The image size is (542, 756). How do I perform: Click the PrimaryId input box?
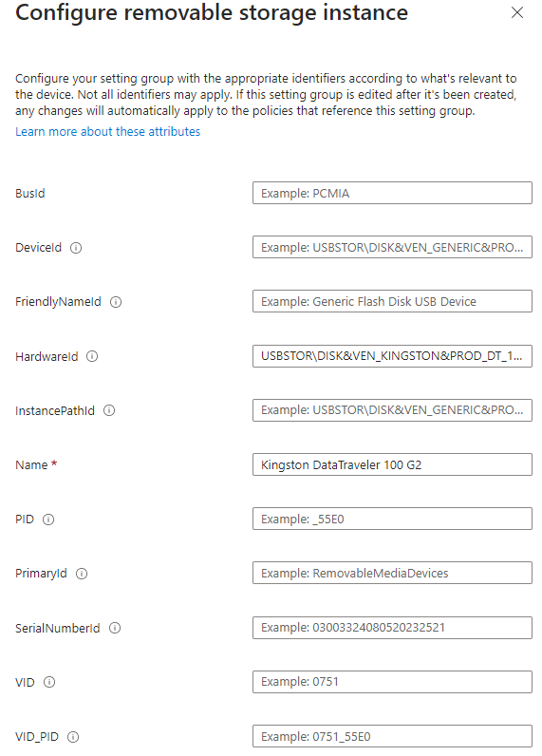[392, 573]
